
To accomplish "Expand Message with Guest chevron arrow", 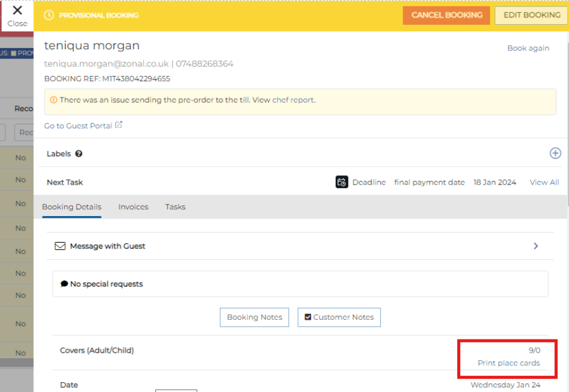I will [x=536, y=246].
